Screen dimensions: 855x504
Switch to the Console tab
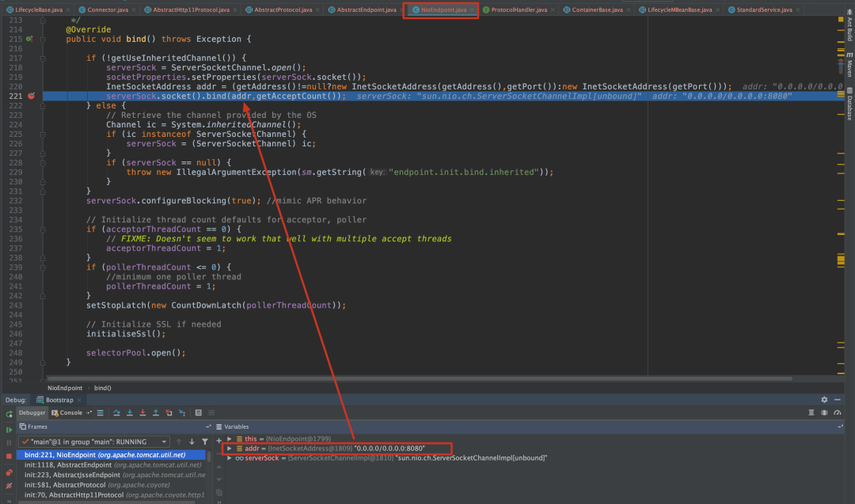(70, 412)
